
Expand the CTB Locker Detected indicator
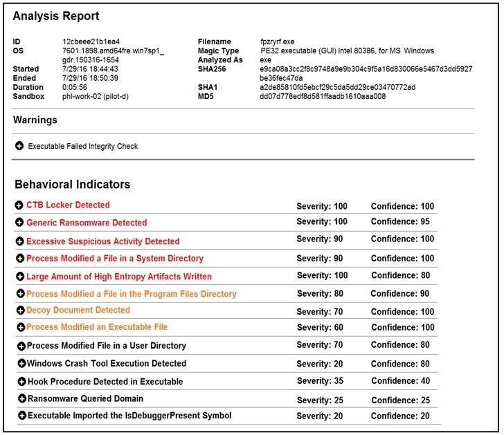point(19,205)
